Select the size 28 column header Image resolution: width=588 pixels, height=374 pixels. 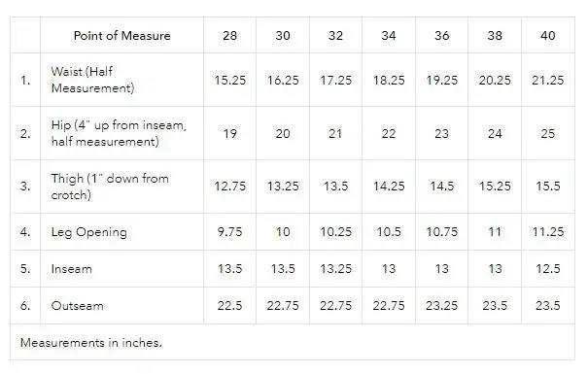229,36
